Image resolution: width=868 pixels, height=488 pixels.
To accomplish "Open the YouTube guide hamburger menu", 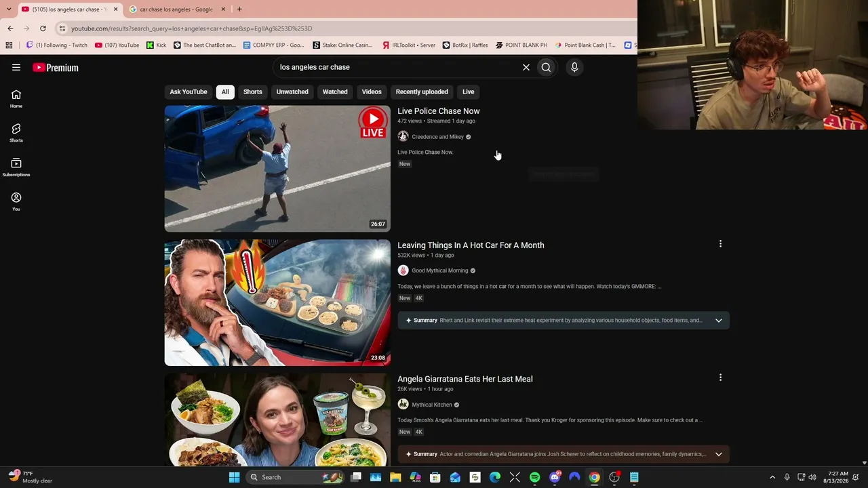I will click(16, 67).
